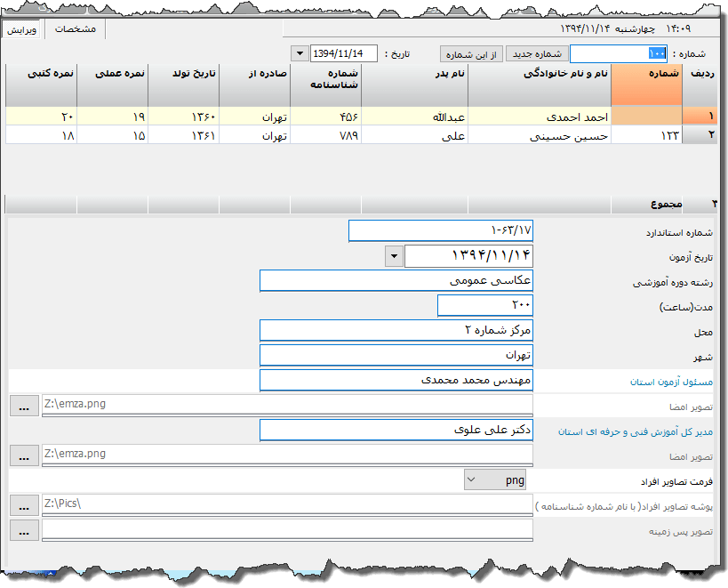Click the شهر field containing تهران
Viewport: 728px width, 588px height.
coord(396,356)
